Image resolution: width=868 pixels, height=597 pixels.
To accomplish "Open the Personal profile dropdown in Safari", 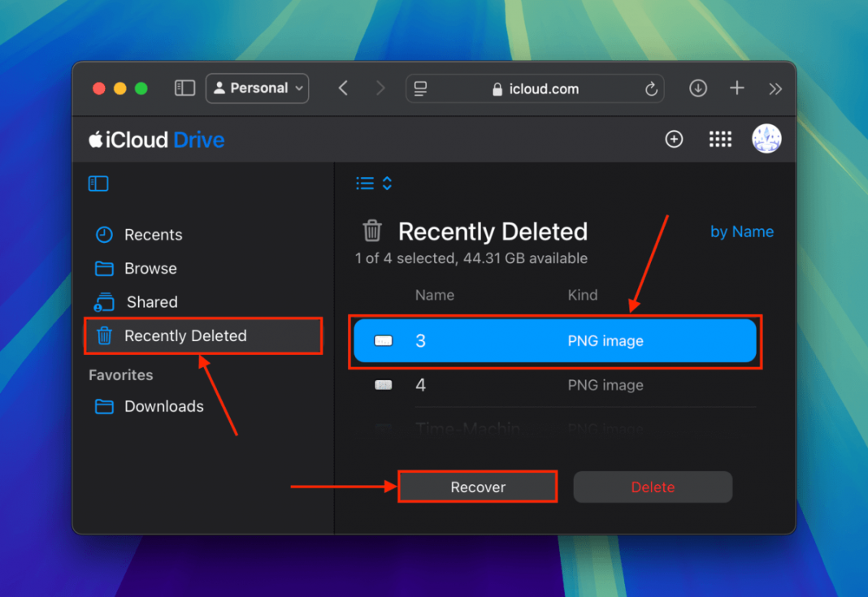I will [x=257, y=89].
